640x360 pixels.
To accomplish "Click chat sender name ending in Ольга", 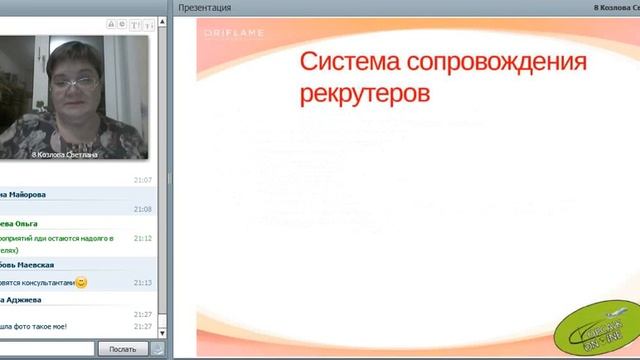I will click(19, 224).
